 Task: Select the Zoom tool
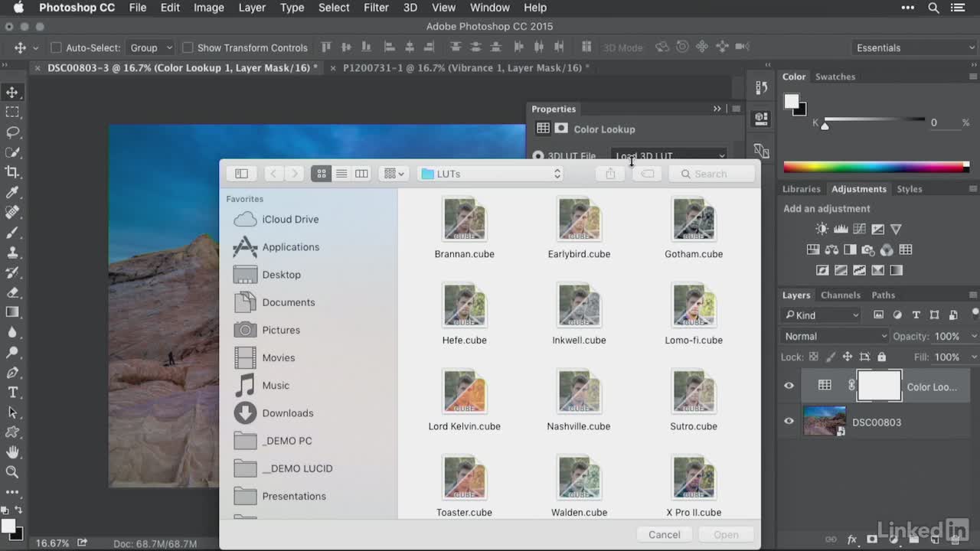tap(12, 472)
